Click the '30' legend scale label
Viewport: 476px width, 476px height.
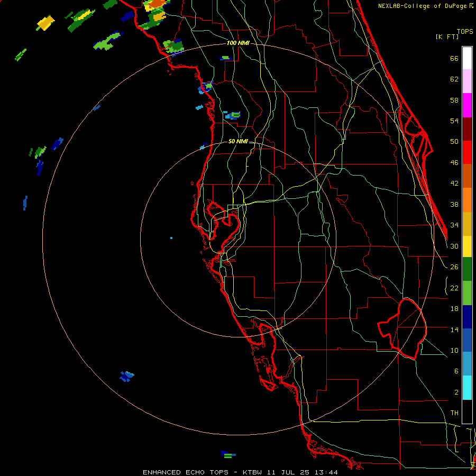point(454,246)
